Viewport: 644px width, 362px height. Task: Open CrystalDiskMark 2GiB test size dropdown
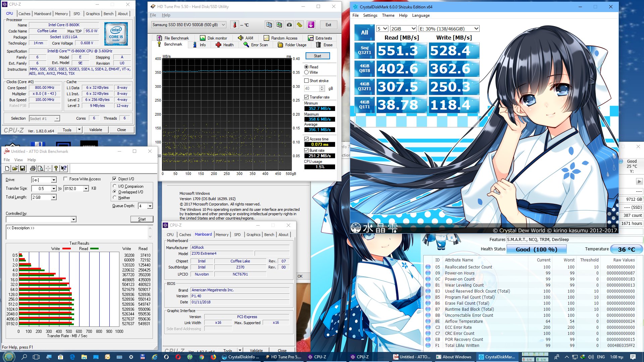404,29
